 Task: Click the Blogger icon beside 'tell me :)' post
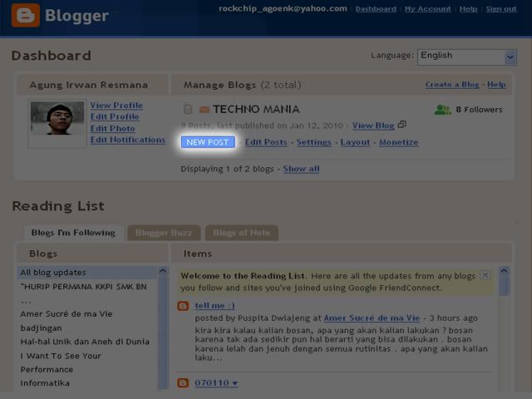(x=183, y=306)
